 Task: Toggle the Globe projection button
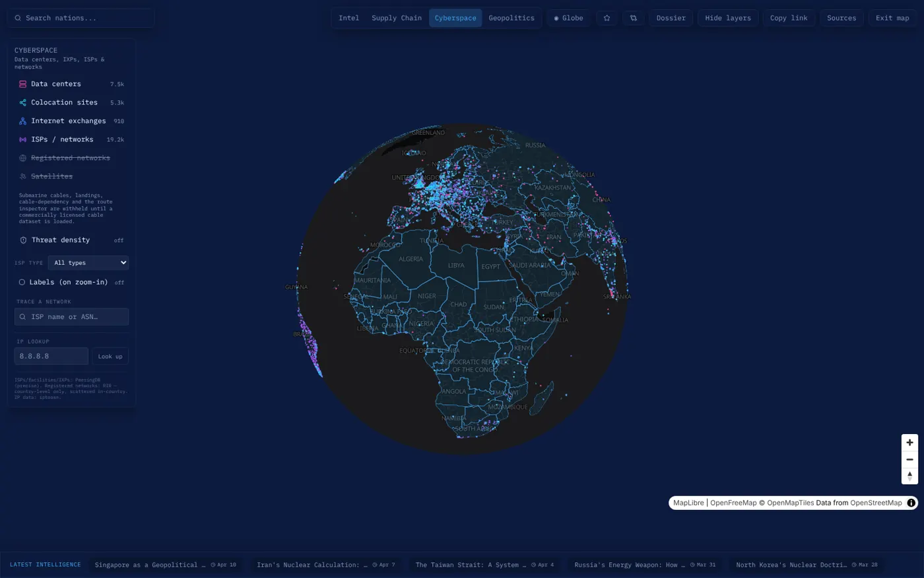pyautogui.click(x=568, y=18)
